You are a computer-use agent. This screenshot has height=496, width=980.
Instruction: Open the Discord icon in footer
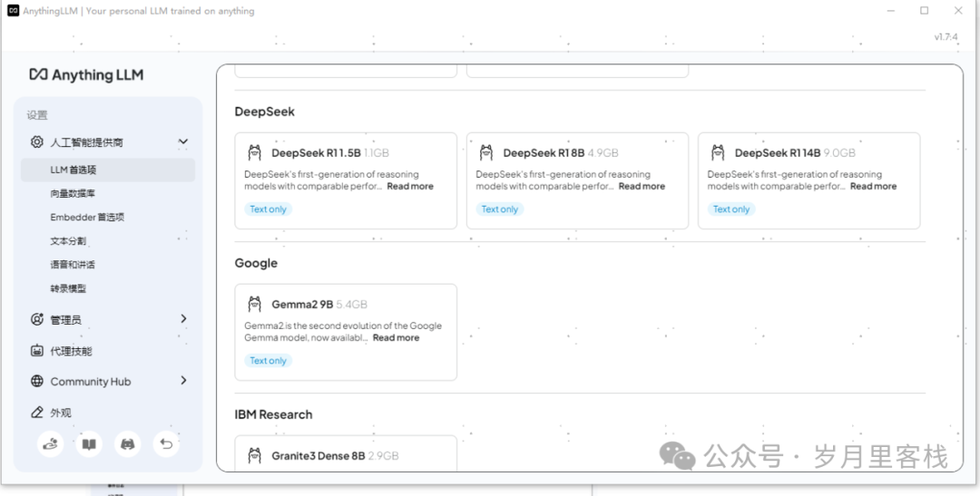click(x=128, y=444)
